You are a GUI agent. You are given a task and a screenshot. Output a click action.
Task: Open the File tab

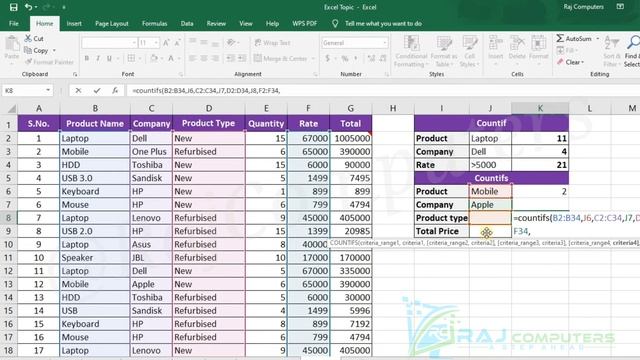[x=14, y=24]
